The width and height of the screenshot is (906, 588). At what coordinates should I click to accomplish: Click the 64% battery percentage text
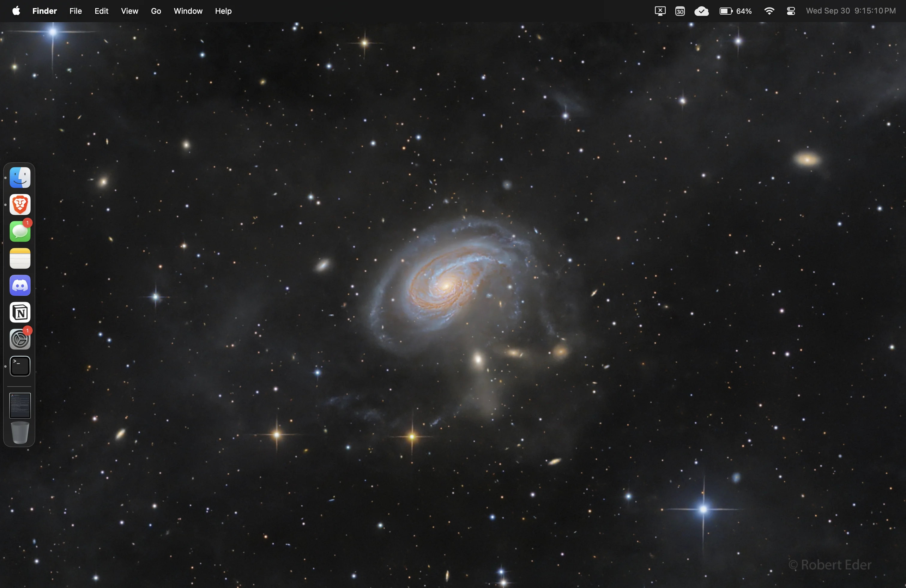[x=744, y=11]
